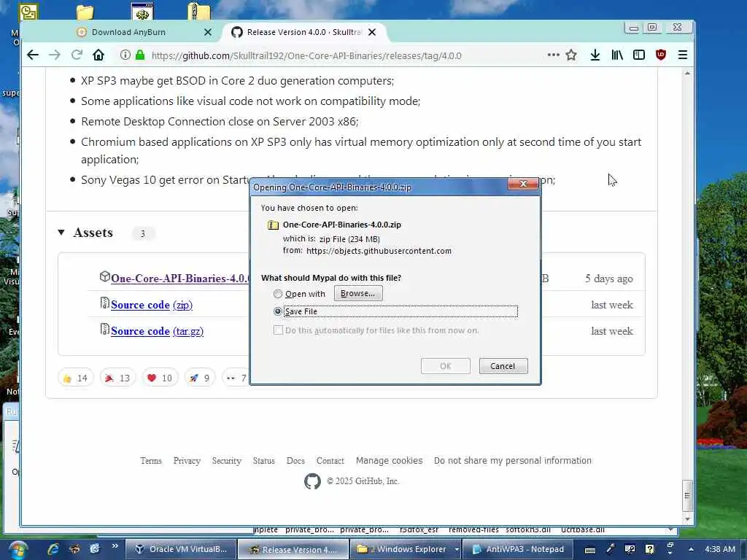The width and height of the screenshot is (747, 560).
Task: Open the downloads arrow panel
Action: pos(595,55)
